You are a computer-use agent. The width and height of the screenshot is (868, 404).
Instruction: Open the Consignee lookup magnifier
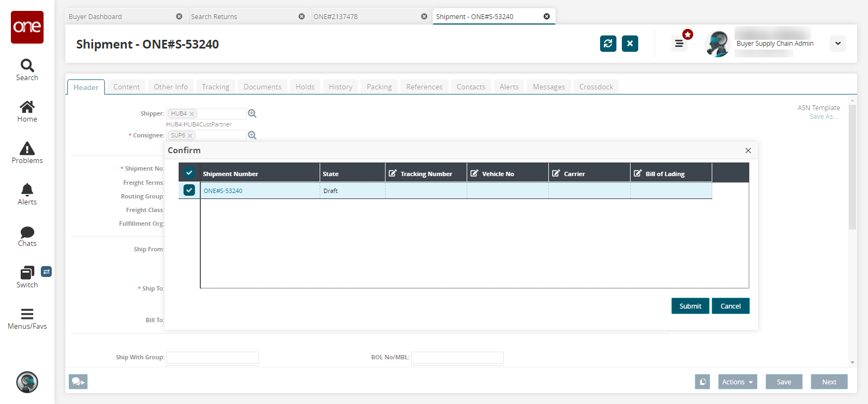point(252,135)
